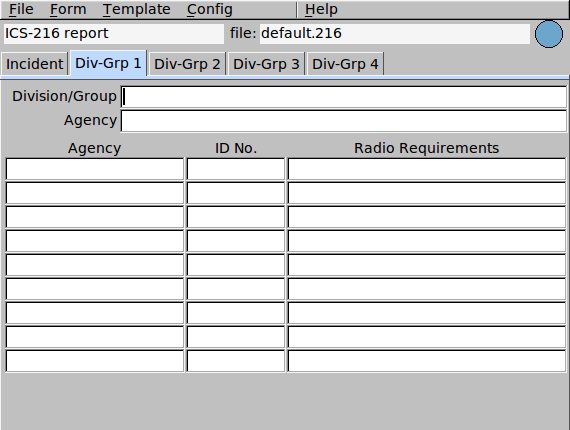Click the 'Agency' table column header

click(x=95, y=149)
